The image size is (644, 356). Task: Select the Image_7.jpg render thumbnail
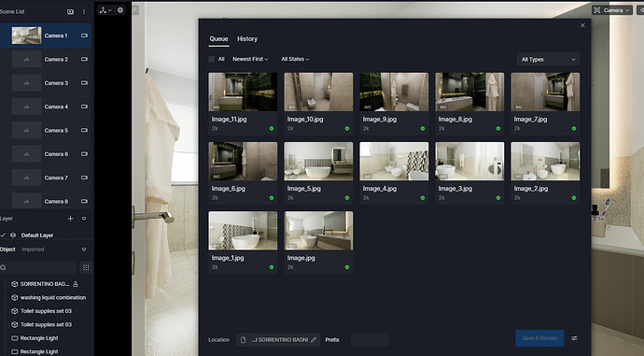click(545, 93)
